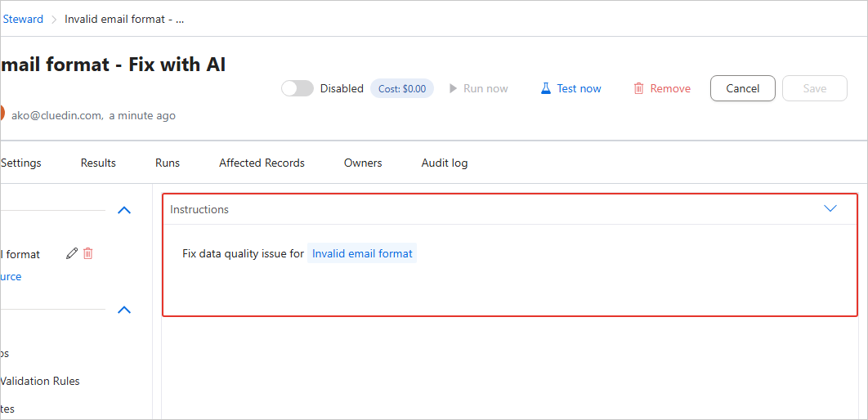Click the Remove trash can icon

[639, 88]
